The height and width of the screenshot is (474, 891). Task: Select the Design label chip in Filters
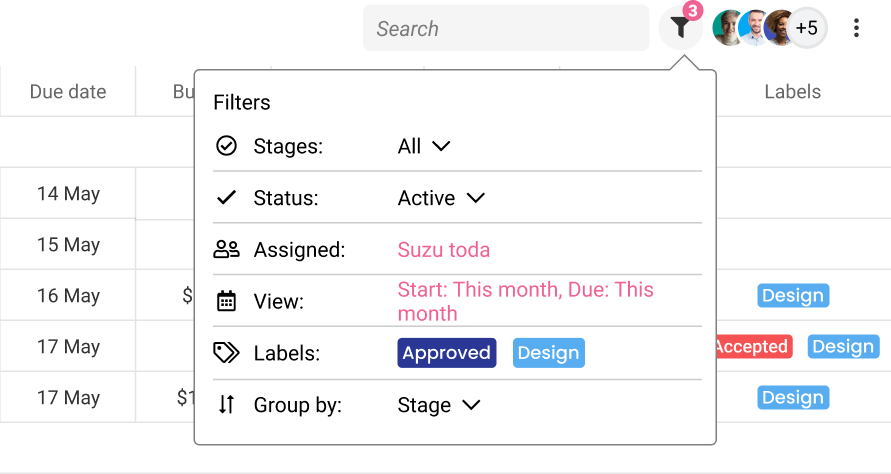point(548,353)
